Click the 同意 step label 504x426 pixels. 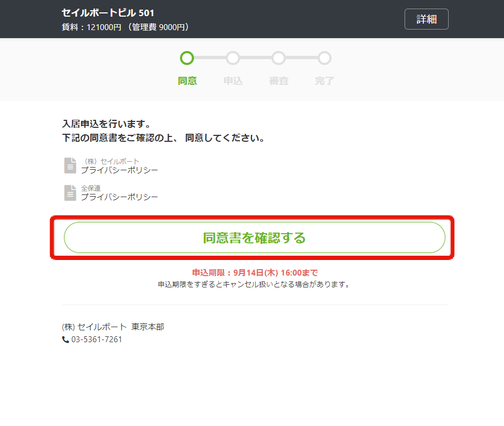click(x=187, y=81)
